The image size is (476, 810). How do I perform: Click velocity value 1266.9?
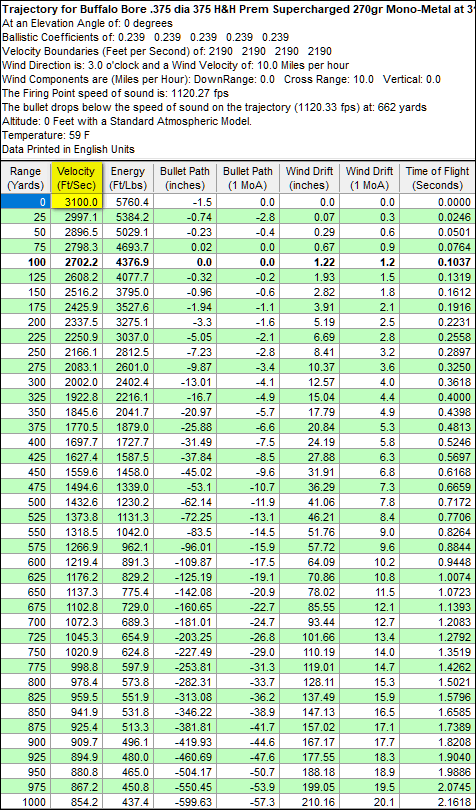(x=78, y=547)
